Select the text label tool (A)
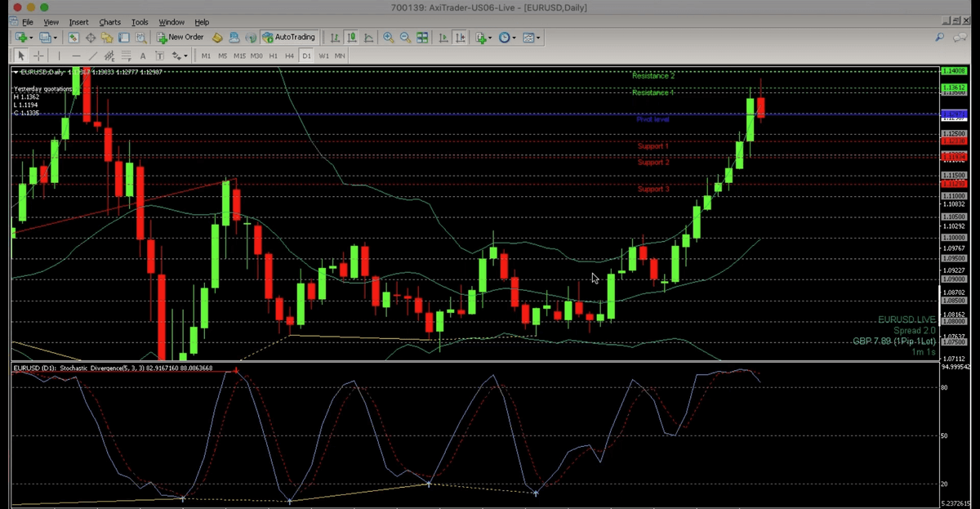The height and width of the screenshot is (509, 980). (143, 56)
